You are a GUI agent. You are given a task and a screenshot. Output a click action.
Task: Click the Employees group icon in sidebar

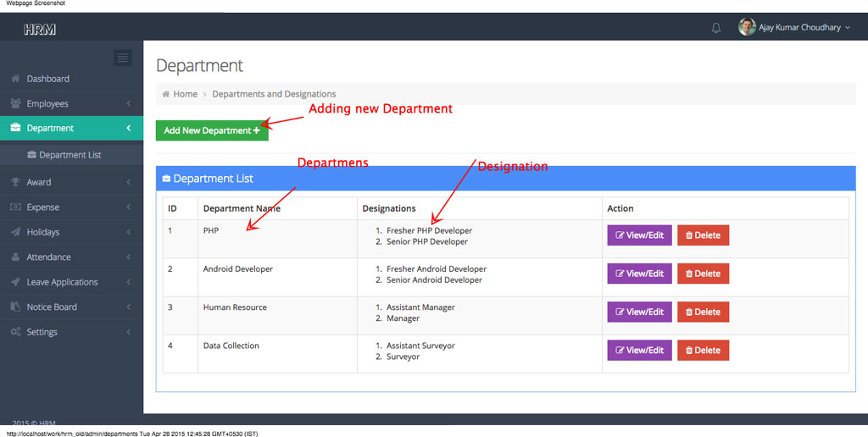15,103
